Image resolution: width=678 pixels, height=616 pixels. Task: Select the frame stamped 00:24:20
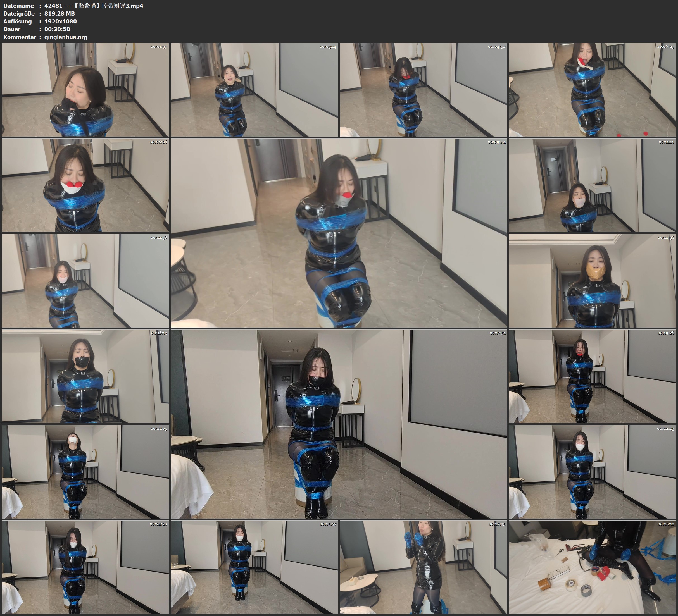coord(85,567)
